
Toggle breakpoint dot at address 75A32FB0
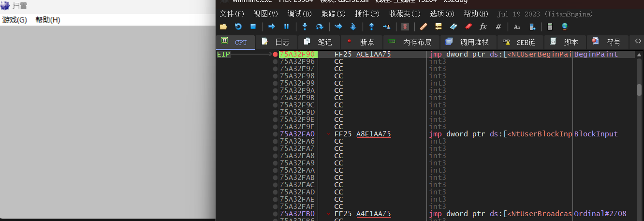275,214
